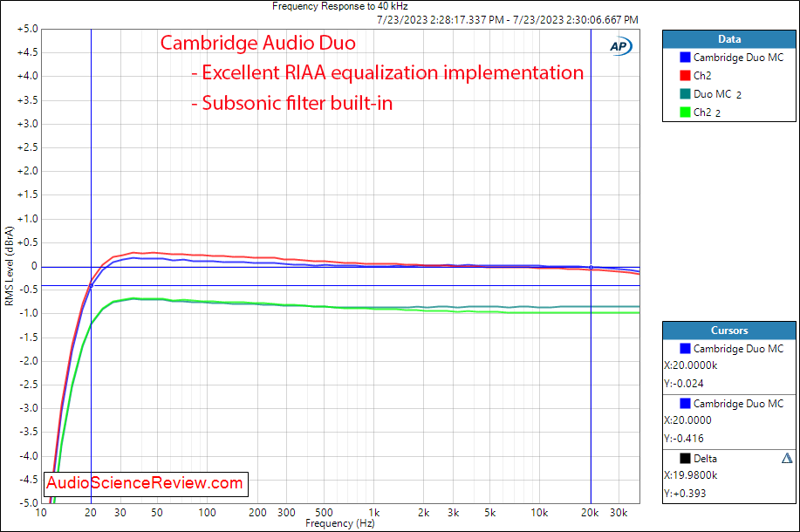The height and width of the screenshot is (532, 800).
Task: Click the black Delta swatch
Action: coord(685,458)
